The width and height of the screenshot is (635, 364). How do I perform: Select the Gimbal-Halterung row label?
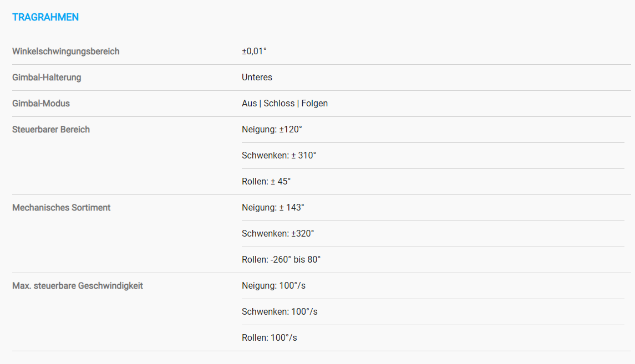point(47,77)
